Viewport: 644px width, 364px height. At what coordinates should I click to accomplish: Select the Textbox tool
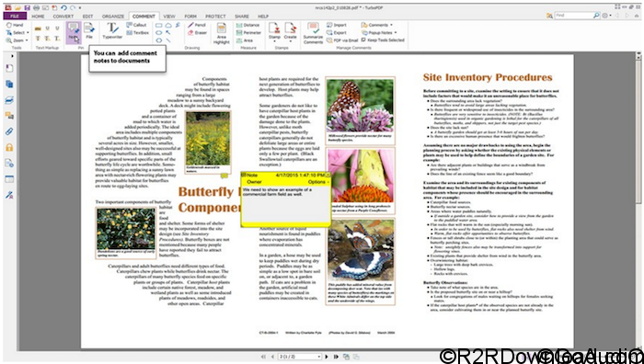tap(137, 33)
